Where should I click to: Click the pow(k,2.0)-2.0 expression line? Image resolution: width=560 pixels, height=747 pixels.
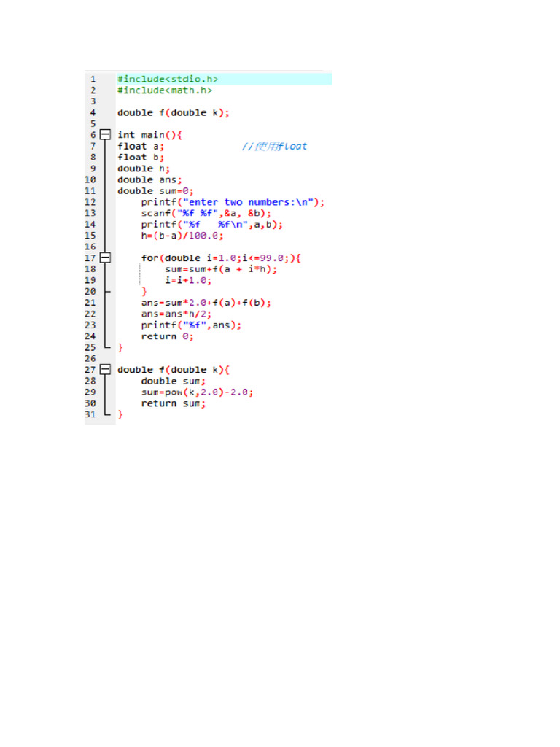tap(197, 392)
